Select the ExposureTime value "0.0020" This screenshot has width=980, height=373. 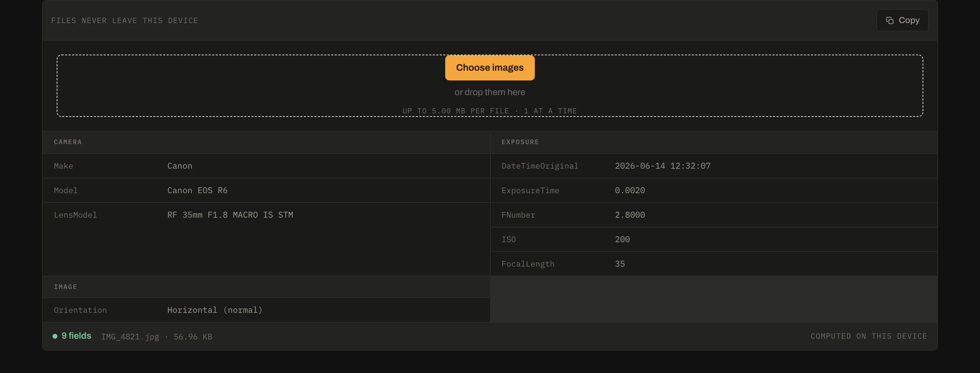[630, 190]
